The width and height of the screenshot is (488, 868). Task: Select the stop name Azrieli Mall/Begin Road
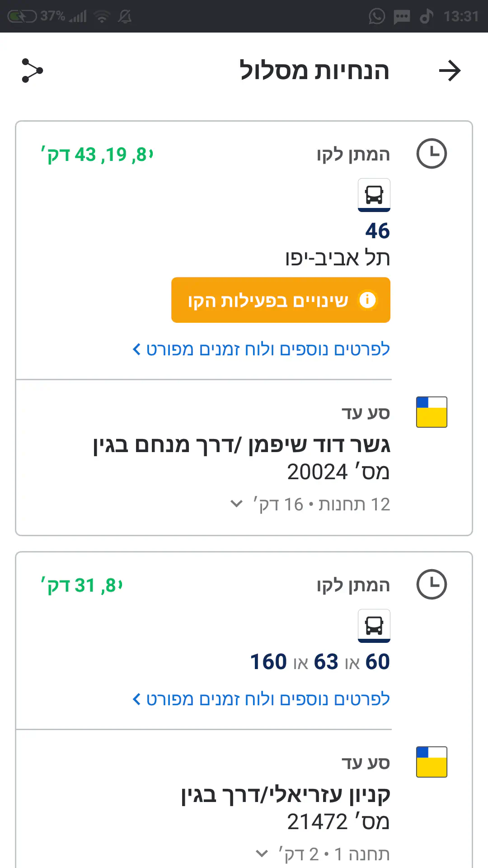286,795
